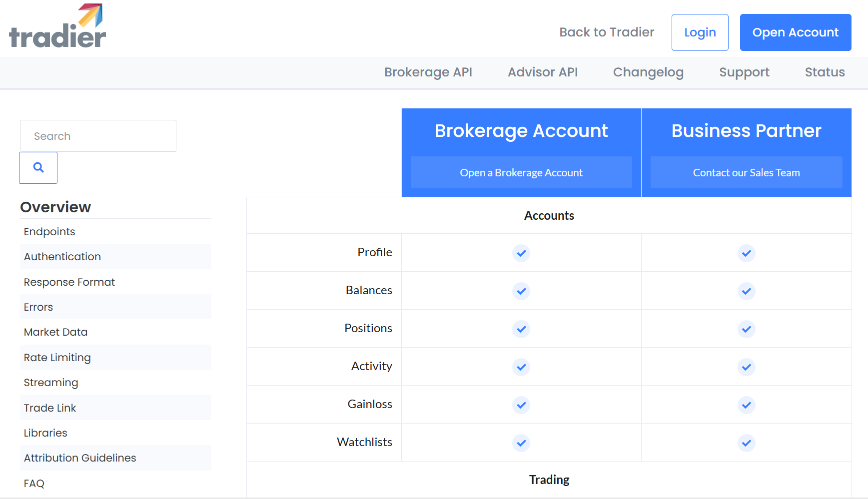The width and height of the screenshot is (868, 499).
Task: Open Attribution Guidelines in the sidebar
Action: point(115,458)
